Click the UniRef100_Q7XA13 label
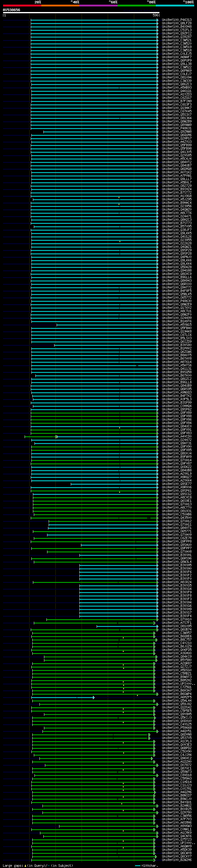The image size is (197, 868). pyautogui.click(x=177, y=504)
